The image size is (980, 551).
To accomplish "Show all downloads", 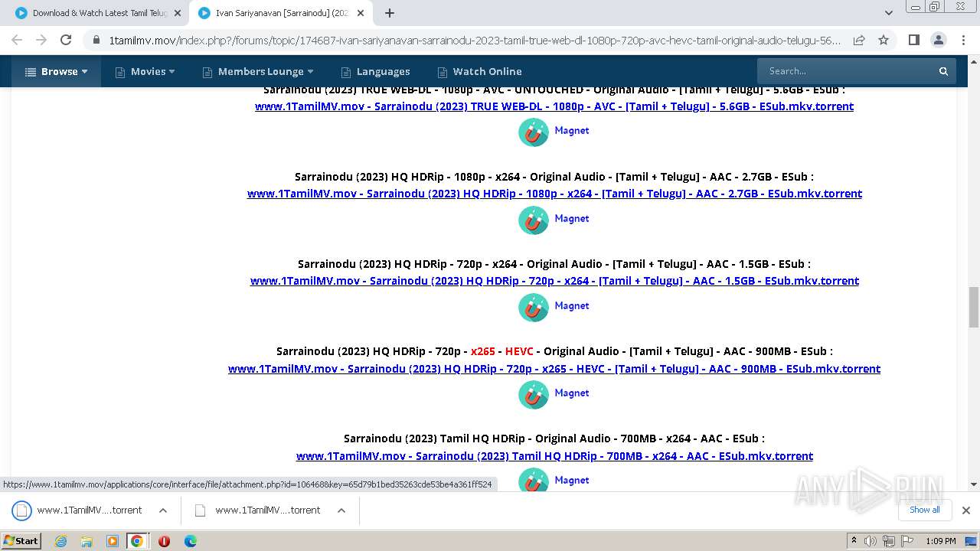I will coord(924,510).
